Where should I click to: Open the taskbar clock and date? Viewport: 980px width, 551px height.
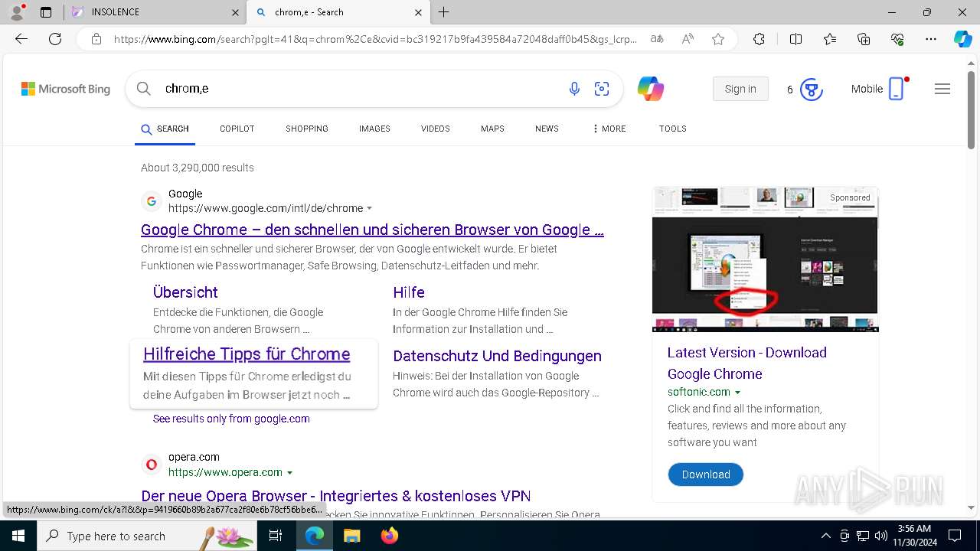(x=913, y=536)
